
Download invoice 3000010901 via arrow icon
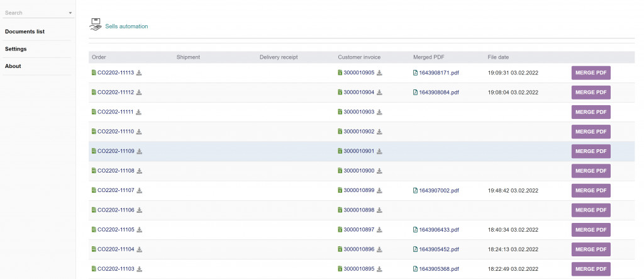pos(379,151)
